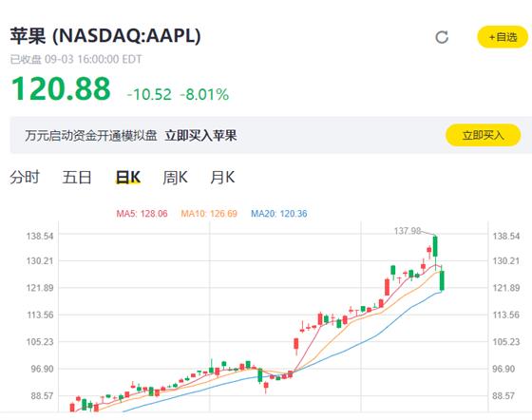Click the 万元启动资金开通模拟盘 banner text
The height and width of the screenshot is (420, 532).
91,136
